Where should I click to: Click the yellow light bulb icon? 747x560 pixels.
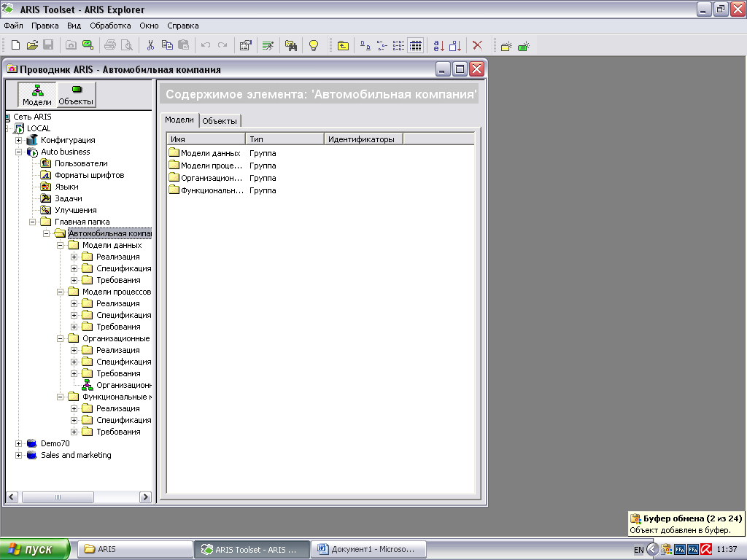pos(314,45)
